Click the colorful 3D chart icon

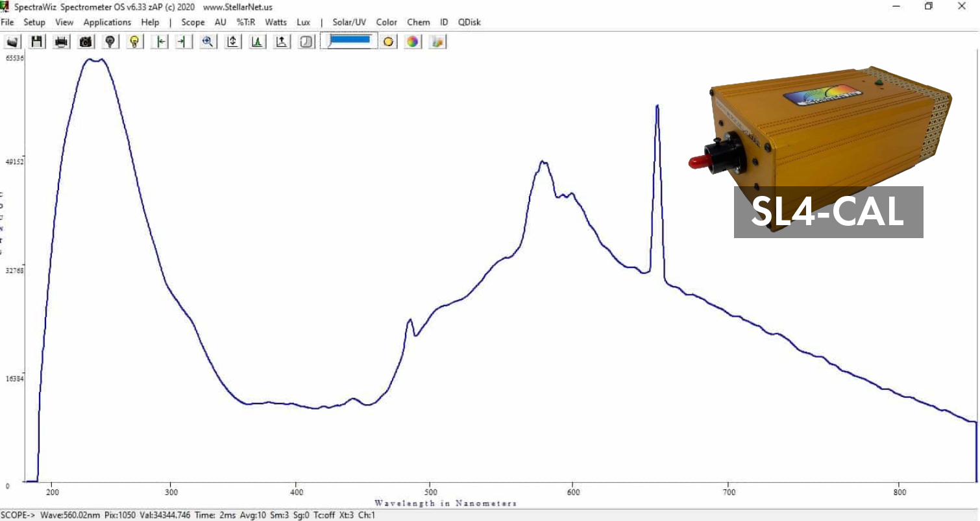438,42
